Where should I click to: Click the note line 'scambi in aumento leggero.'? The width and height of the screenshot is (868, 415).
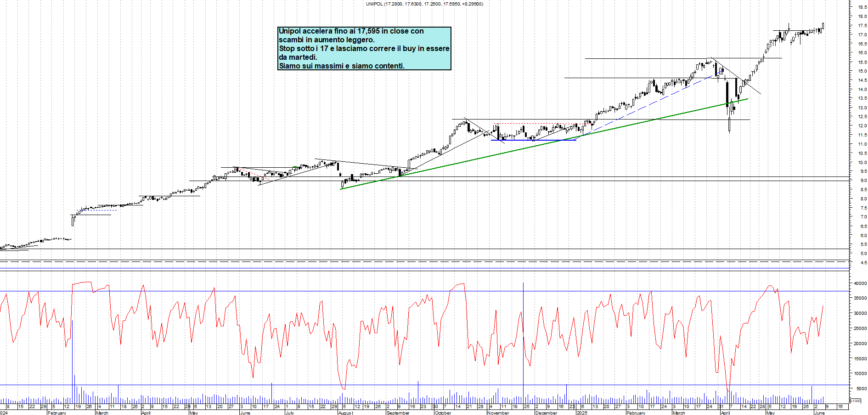point(327,40)
